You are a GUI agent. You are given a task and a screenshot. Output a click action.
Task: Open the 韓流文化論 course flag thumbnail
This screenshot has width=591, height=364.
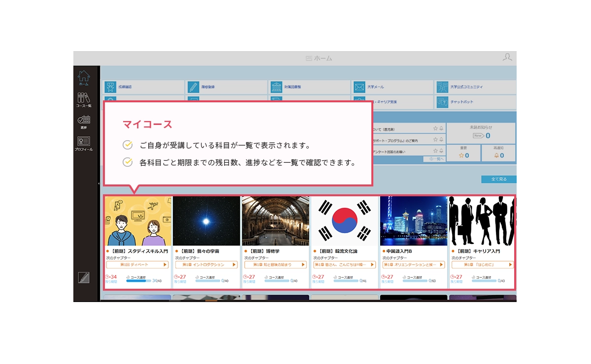pos(344,221)
